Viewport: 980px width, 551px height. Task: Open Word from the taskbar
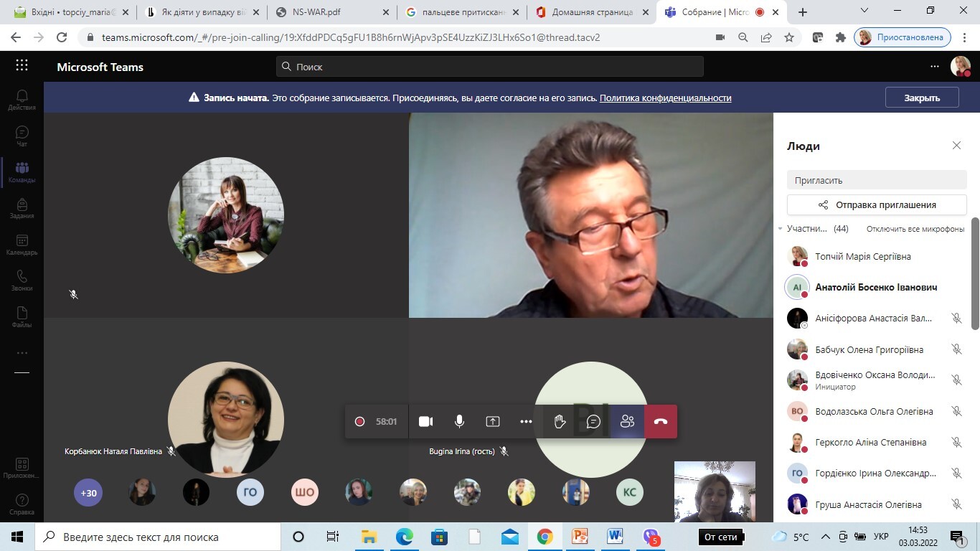point(615,537)
